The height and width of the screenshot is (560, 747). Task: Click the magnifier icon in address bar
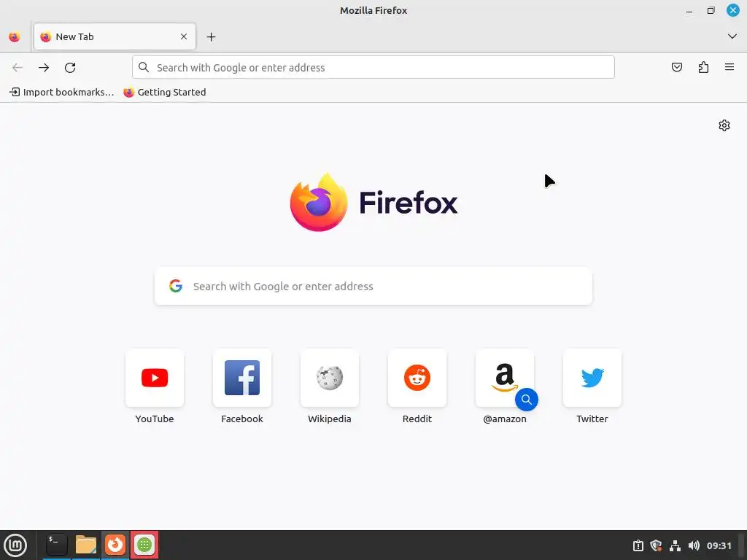click(144, 67)
